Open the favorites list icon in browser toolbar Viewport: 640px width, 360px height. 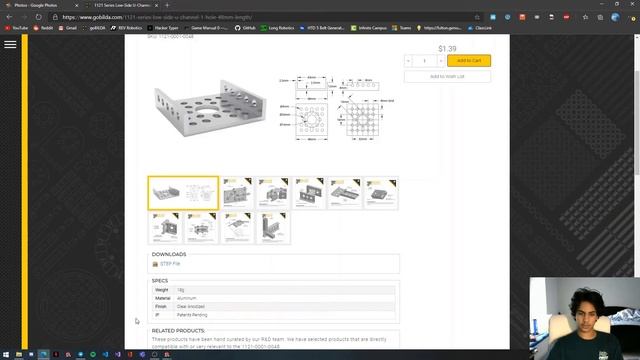585,17
